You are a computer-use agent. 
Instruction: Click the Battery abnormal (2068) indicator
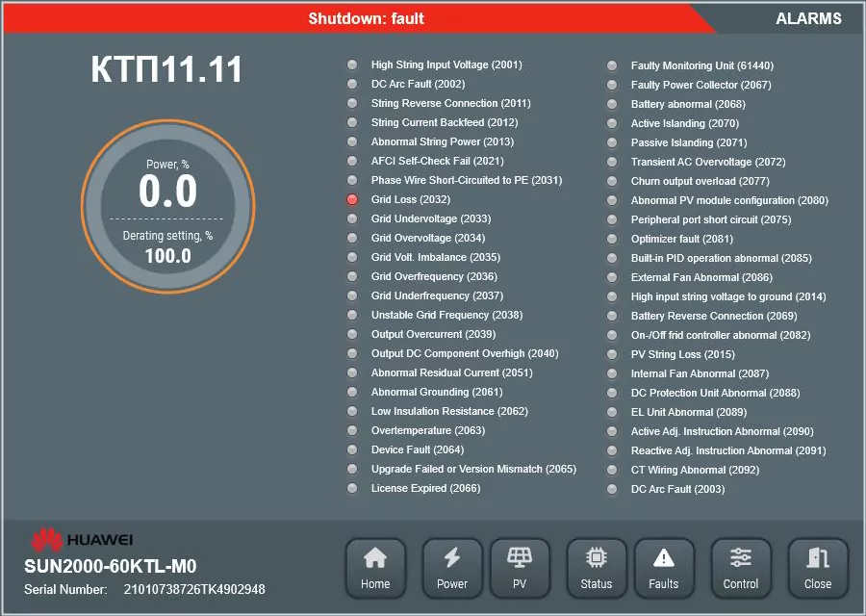tap(612, 104)
